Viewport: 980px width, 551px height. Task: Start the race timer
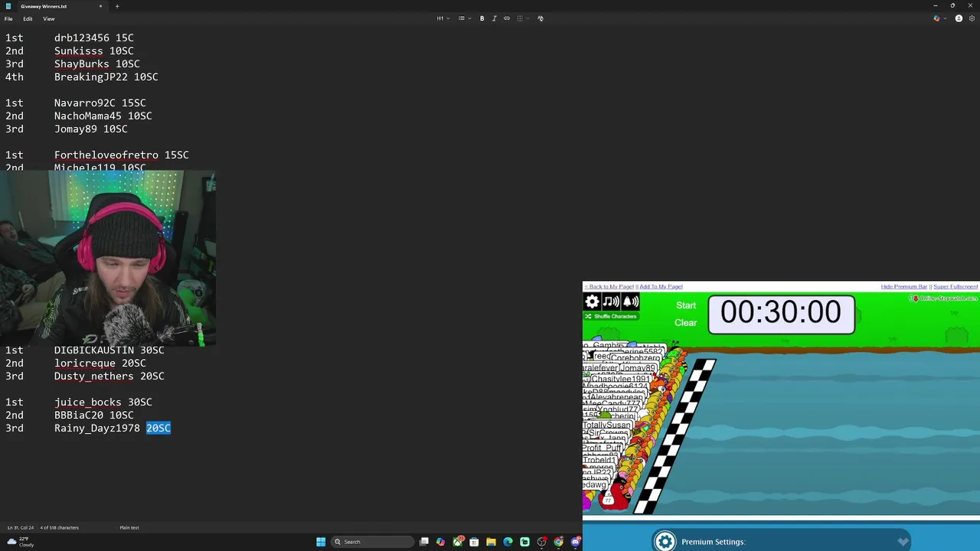pos(686,305)
